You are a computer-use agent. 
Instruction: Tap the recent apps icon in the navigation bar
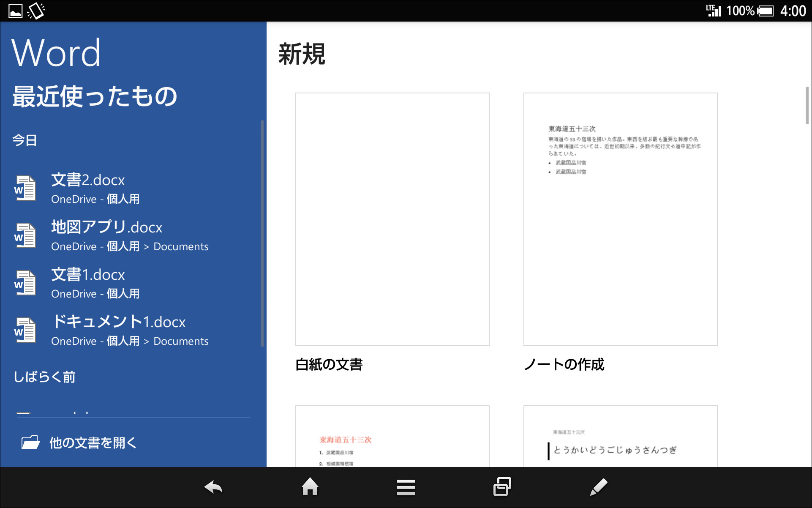(501, 487)
